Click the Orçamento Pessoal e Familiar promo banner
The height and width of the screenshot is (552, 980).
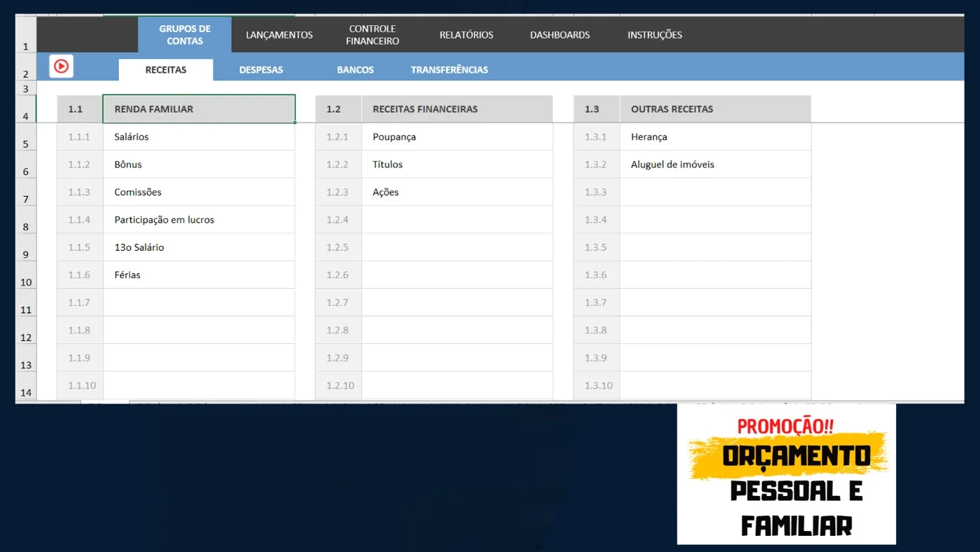tap(786, 474)
